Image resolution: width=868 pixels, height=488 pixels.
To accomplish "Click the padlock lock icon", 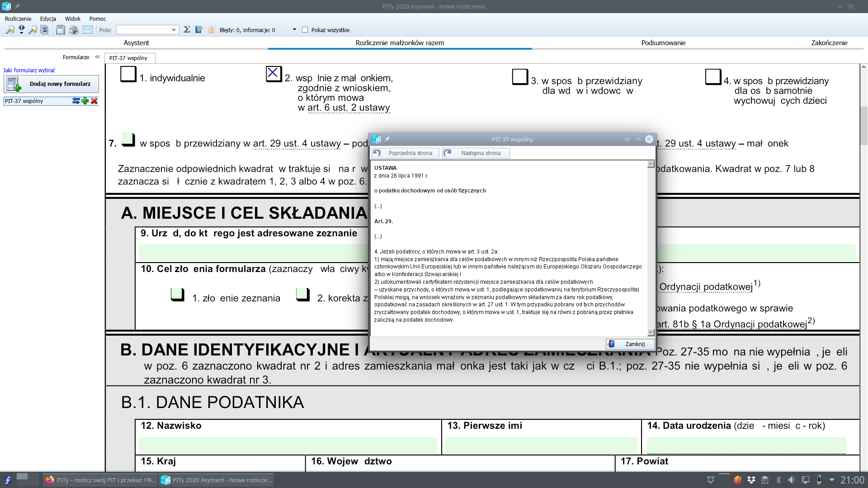I will click(x=211, y=30).
